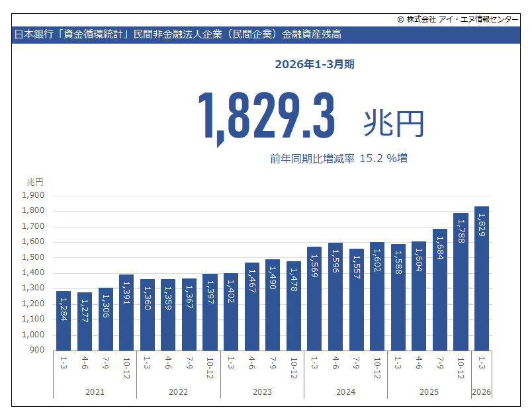
Task: Click the y-axis value 1,100
Action: click(33, 319)
